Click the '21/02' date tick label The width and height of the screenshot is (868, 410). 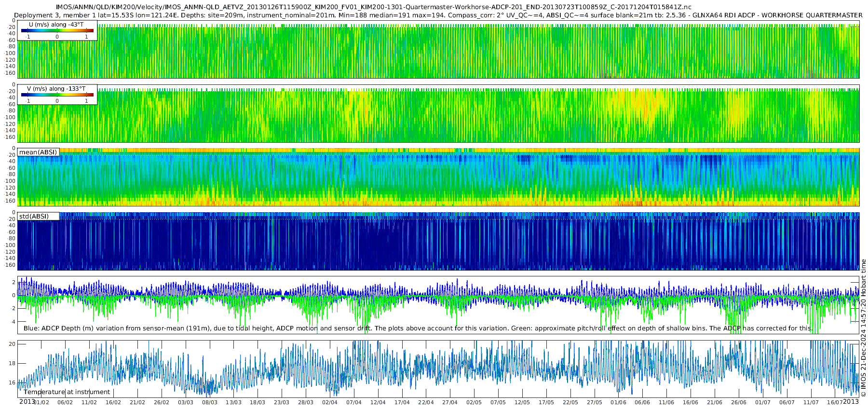click(x=137, y=402)
